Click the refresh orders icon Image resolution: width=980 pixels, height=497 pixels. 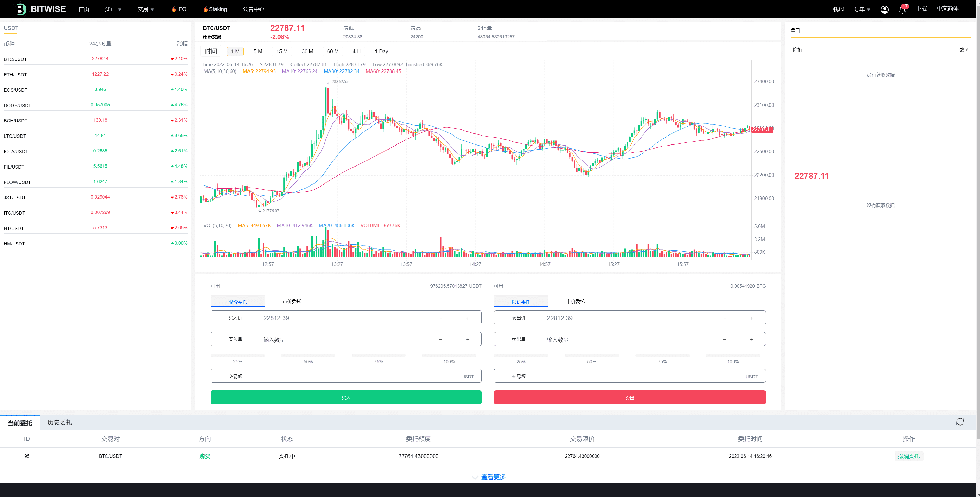pyautogui.click(x=960, y=422)
